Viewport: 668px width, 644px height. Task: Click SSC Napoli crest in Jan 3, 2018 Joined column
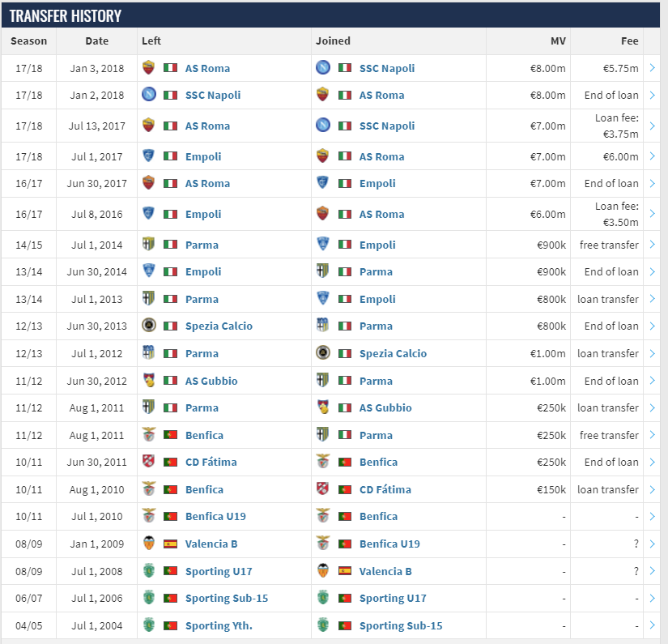pos(322,68)
